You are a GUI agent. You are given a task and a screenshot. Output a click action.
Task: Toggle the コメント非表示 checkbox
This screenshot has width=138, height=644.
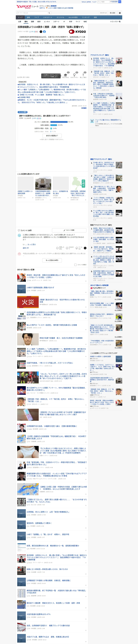(x=75, y=265)
